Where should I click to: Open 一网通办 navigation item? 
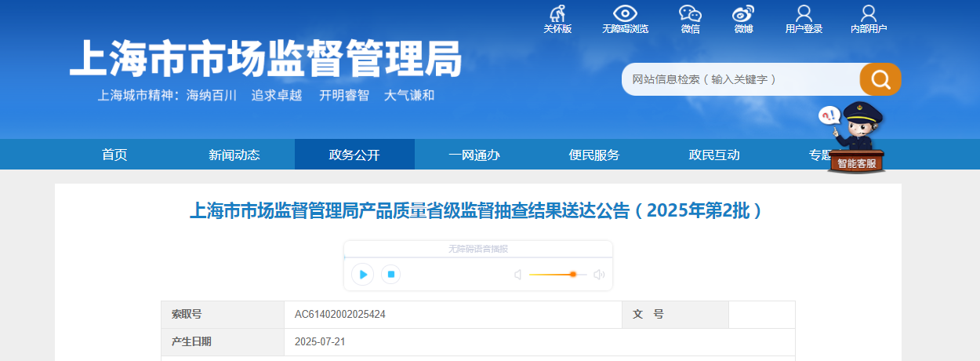point(474,155)
